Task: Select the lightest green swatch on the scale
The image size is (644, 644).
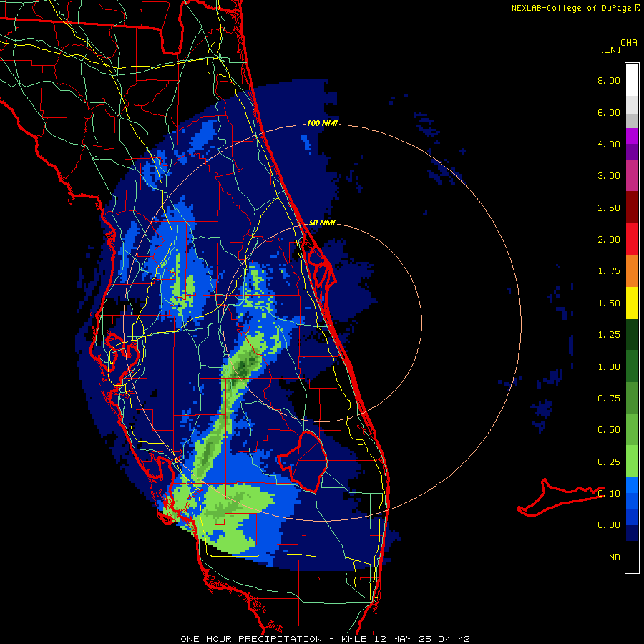Action: click(632, 462)
